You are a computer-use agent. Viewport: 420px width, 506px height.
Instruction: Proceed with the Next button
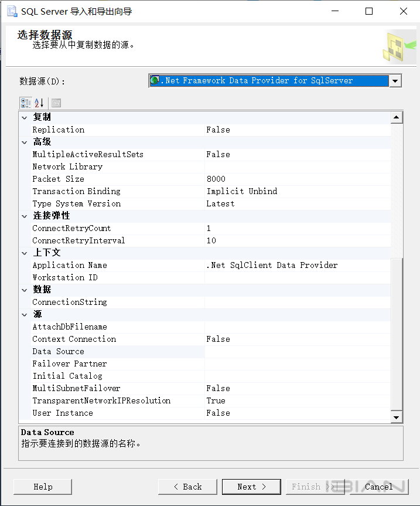pos(251,487)
